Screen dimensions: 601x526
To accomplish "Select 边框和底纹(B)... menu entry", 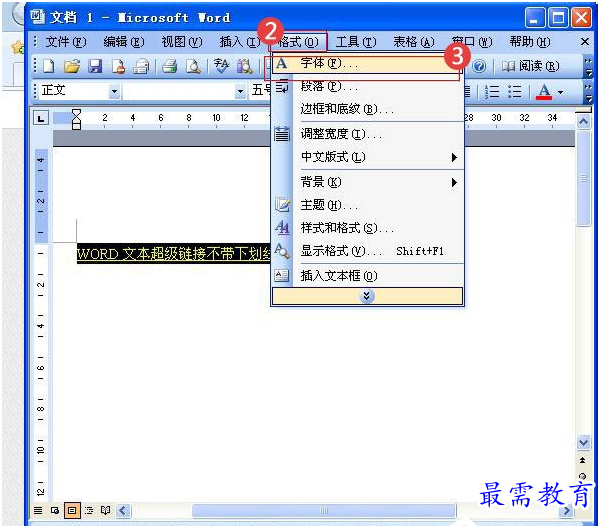I will click(367, 109).
